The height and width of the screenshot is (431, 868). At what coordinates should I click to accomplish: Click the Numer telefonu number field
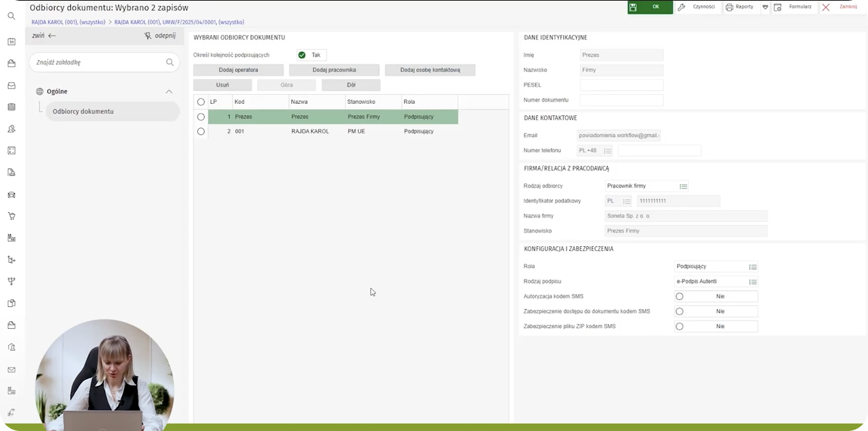click(659, 151)
